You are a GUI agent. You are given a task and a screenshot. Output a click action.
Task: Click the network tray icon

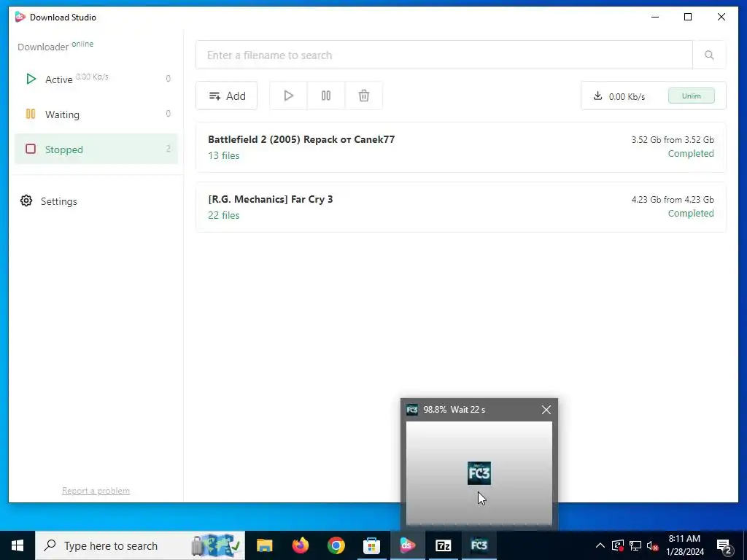(x=635, y=545)
